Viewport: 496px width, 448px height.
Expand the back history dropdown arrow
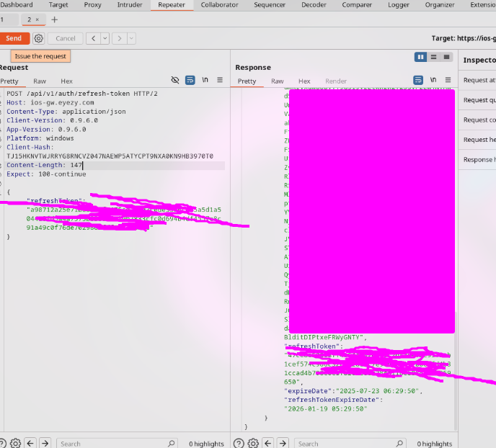click(105, 39)
